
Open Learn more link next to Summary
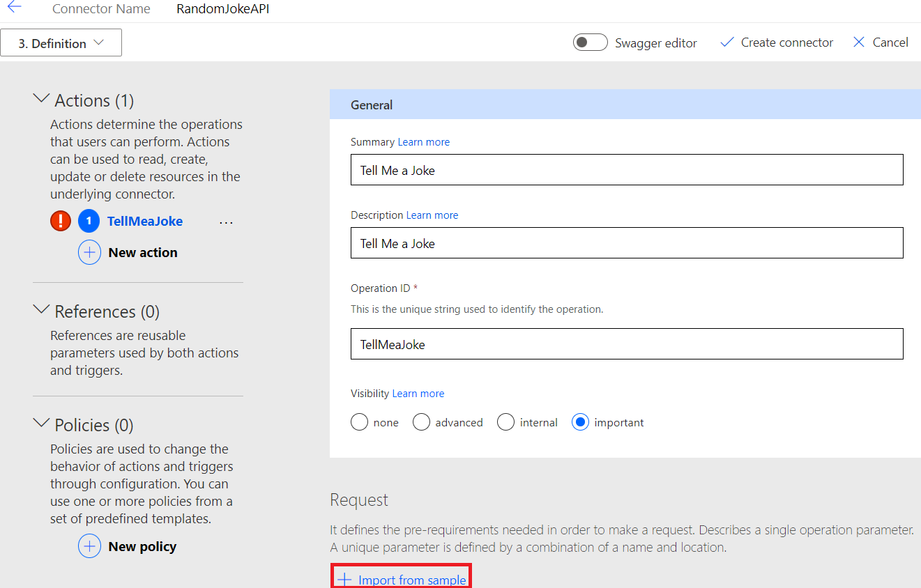coord(423,142)
